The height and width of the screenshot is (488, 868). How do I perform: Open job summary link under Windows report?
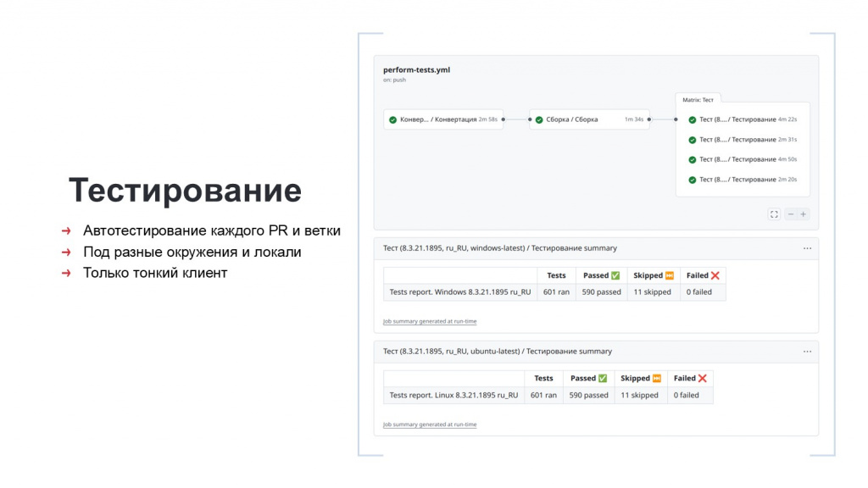click(x=430, y=321)
